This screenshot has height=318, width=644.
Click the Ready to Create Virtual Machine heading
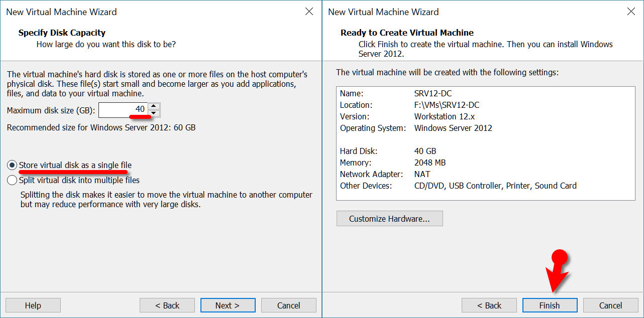click(407, 33)
